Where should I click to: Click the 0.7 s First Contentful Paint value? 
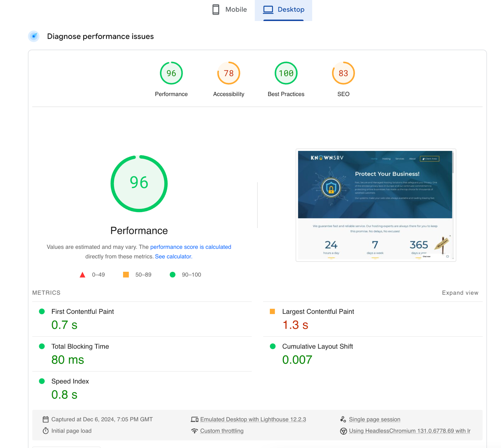[64, 325]
